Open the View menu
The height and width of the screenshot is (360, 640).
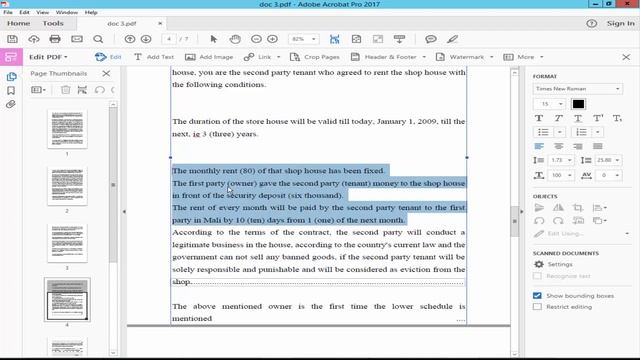tap(42, 12)
